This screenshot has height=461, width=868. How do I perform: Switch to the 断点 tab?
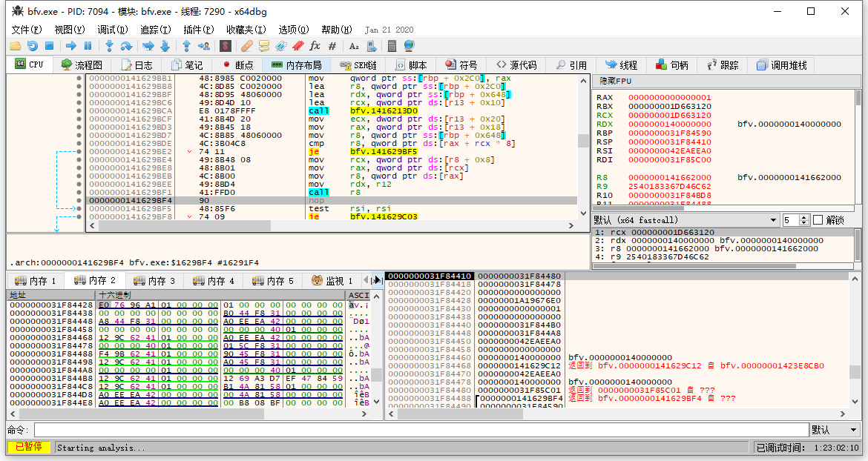click(x=237, y=65)
